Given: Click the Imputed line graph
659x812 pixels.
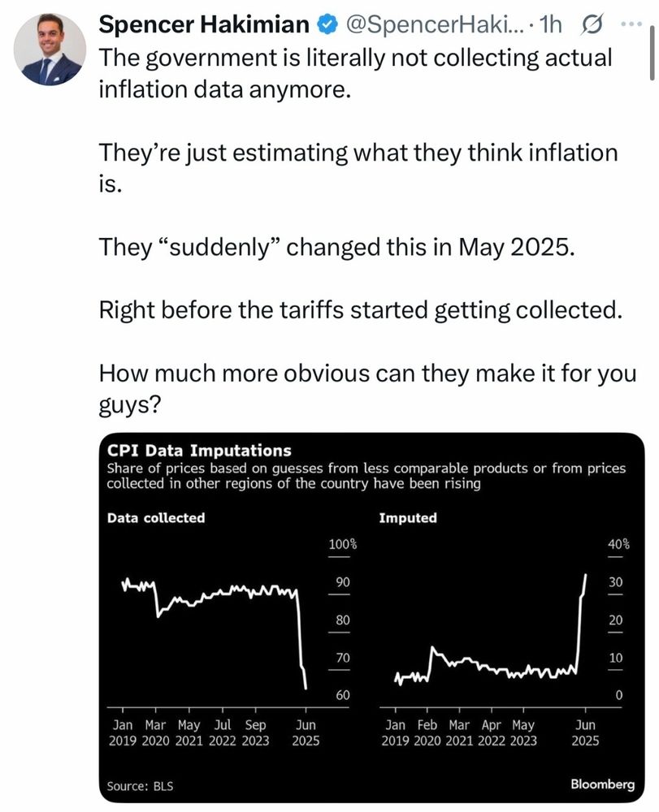Looking at the screenshot, I should click(490, 629).
